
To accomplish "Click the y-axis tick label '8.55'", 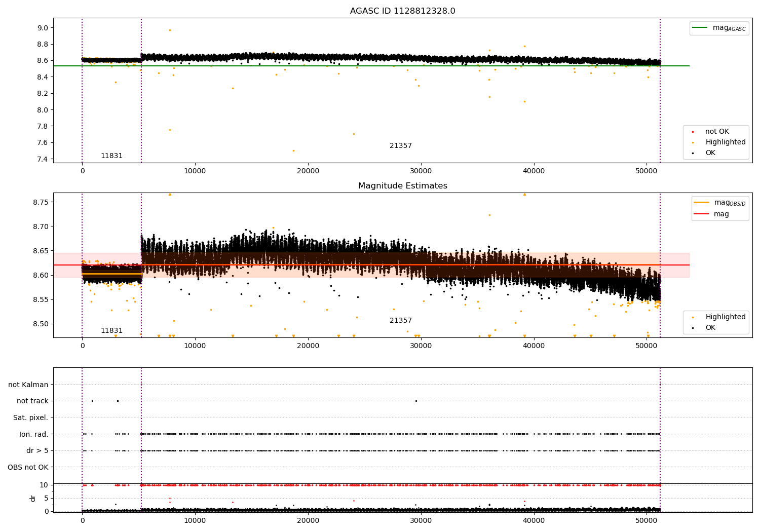I will point(41,300).
